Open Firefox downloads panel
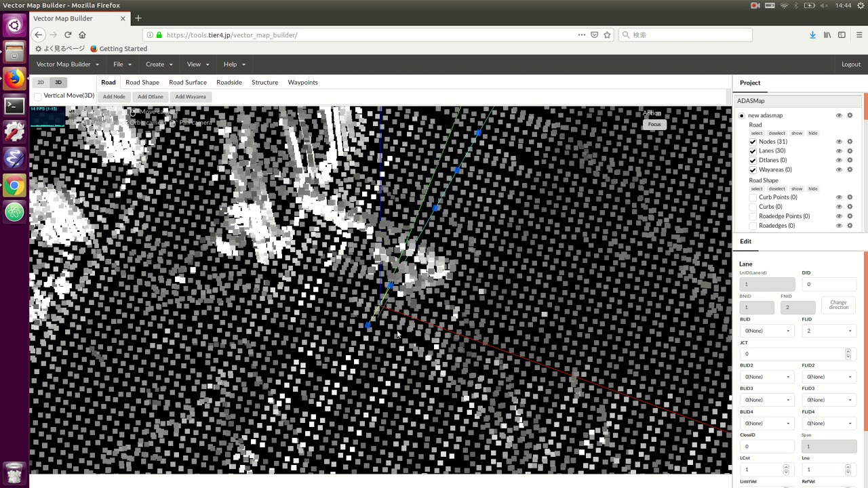Screen dimensions: 868x488 [812, 35]
